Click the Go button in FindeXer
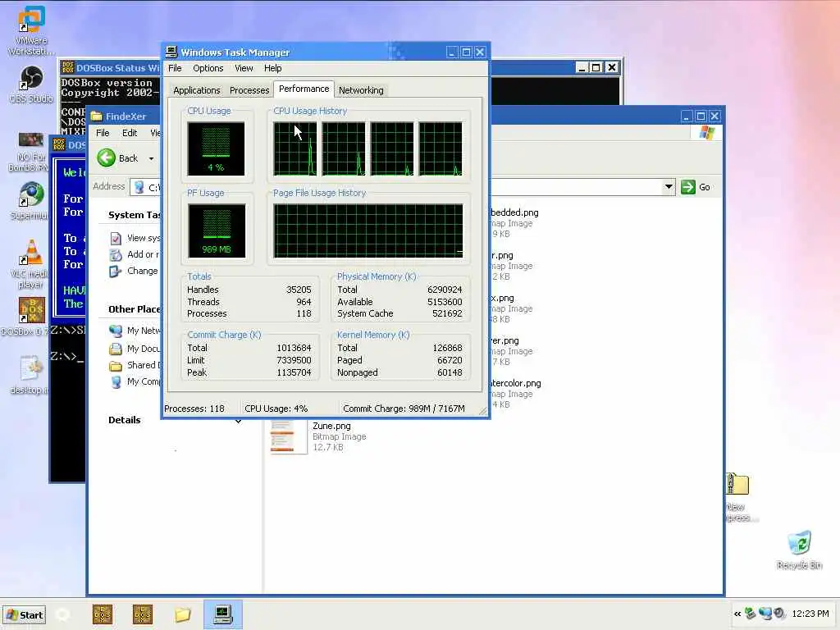Image resolution: width=840 pixels, height=630 pixels. [x=696, y=187]
